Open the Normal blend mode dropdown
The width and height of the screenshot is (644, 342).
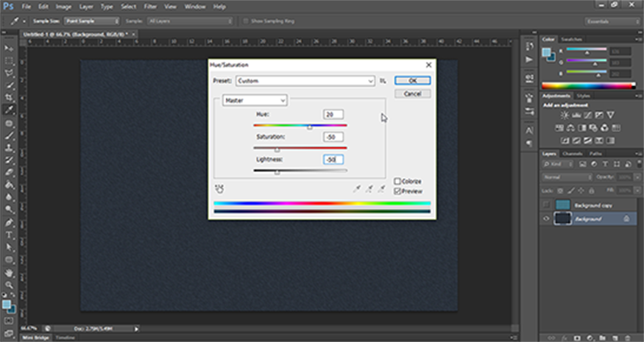click(567, 177)
